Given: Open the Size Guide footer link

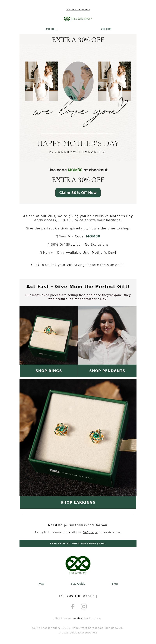Looking at the screenshot, I should [78, 584].
